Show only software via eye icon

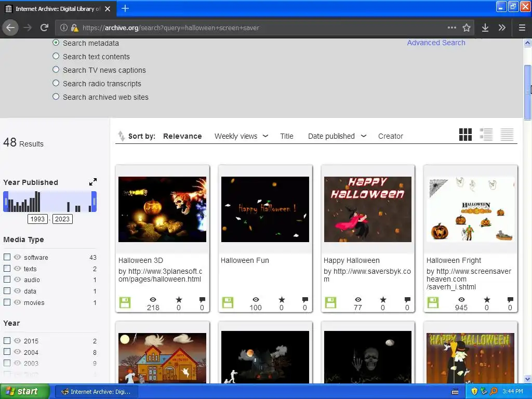[x=17, y=257]
